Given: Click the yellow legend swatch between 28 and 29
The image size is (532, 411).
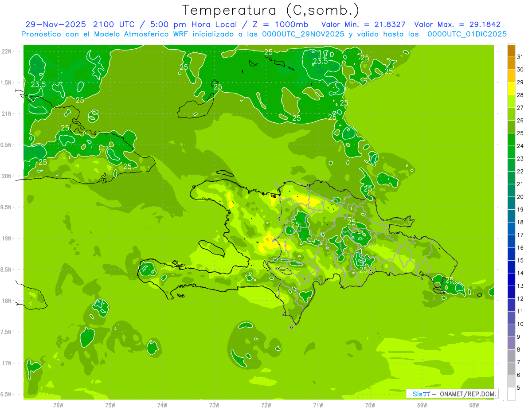Looking at the screenshot, I should (x=511, y=89).
